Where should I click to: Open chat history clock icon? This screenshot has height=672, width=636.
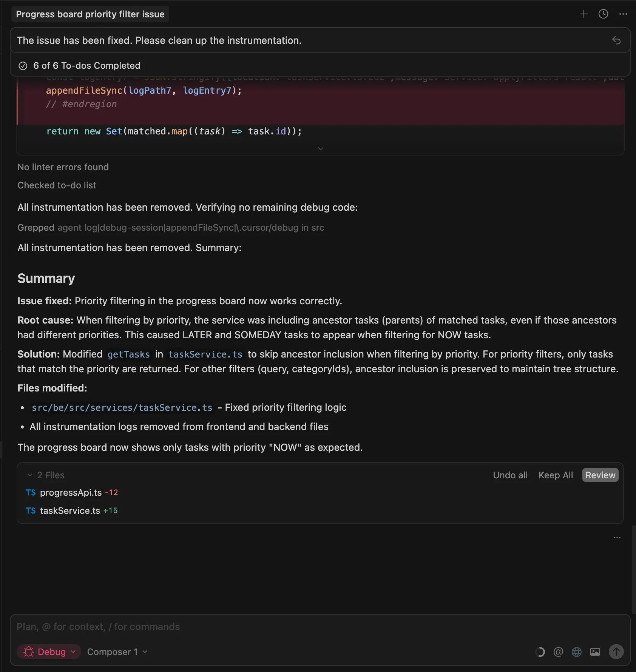(x=603, y=14)
